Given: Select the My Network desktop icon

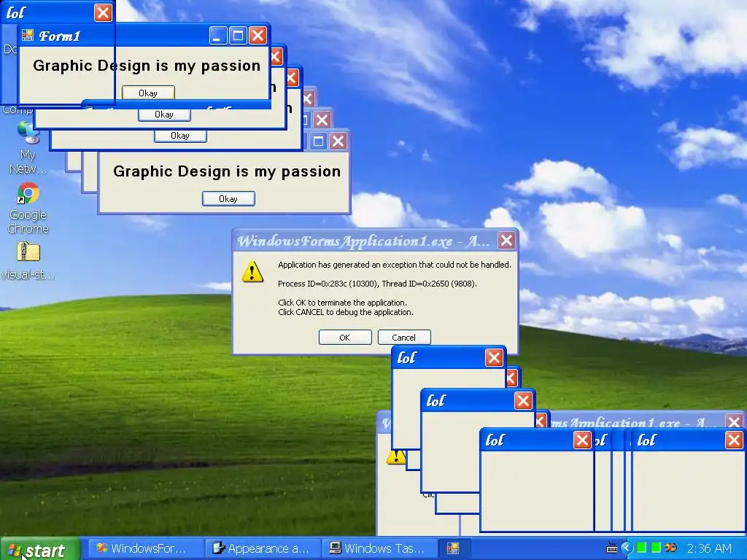Looking at the screenshot, I should coord(28,149).
